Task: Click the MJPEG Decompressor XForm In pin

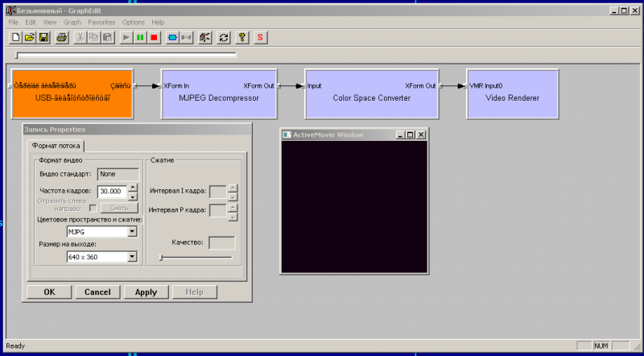Action: click(176, 86)
